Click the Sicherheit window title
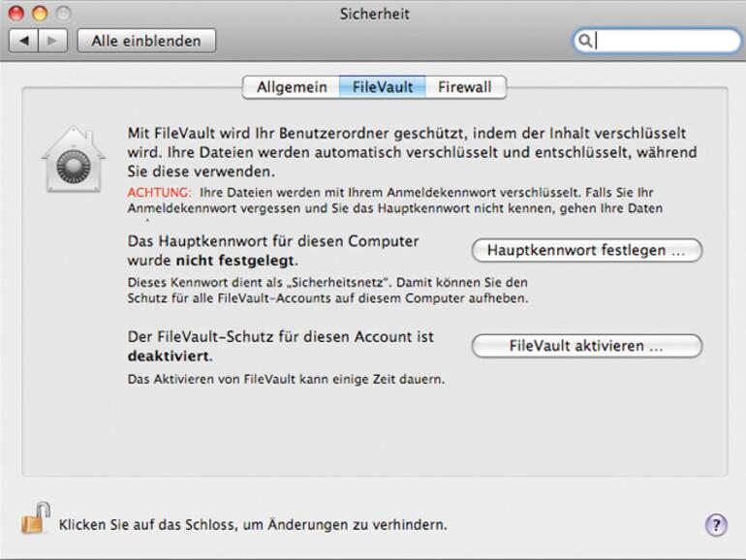Screen dimensions: 746x560 (374, 14)
